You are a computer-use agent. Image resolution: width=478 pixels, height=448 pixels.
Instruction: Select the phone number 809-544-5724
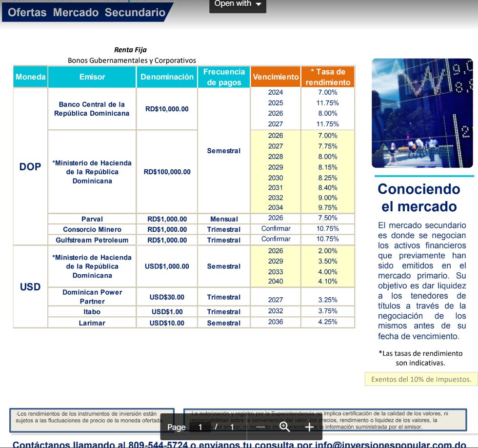[x=158, y=444]
